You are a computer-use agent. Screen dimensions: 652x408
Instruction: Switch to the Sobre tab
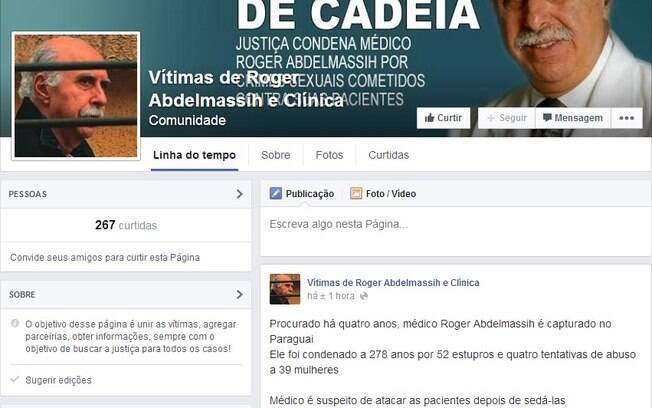coord(276,155)
